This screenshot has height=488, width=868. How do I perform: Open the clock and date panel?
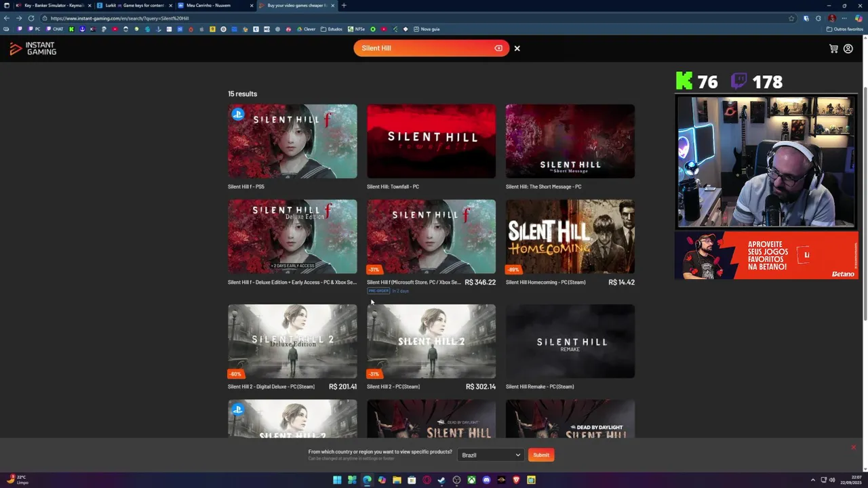(852, 480)
